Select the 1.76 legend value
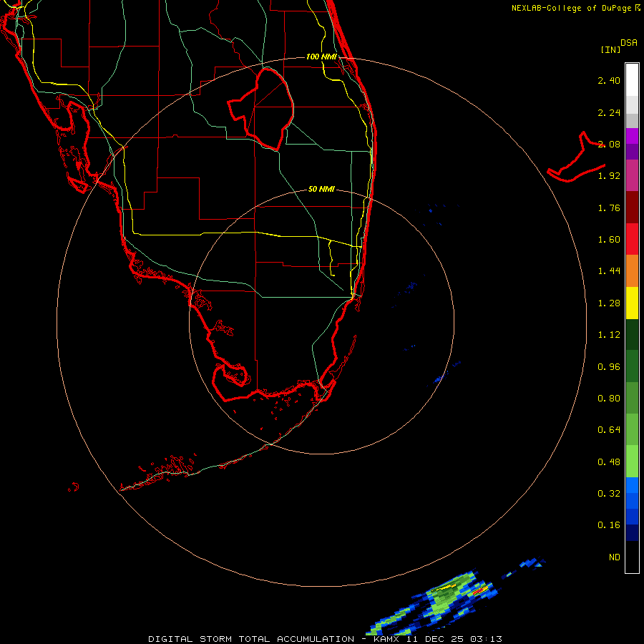Screen dimensions: 644x644 (609, 208)
